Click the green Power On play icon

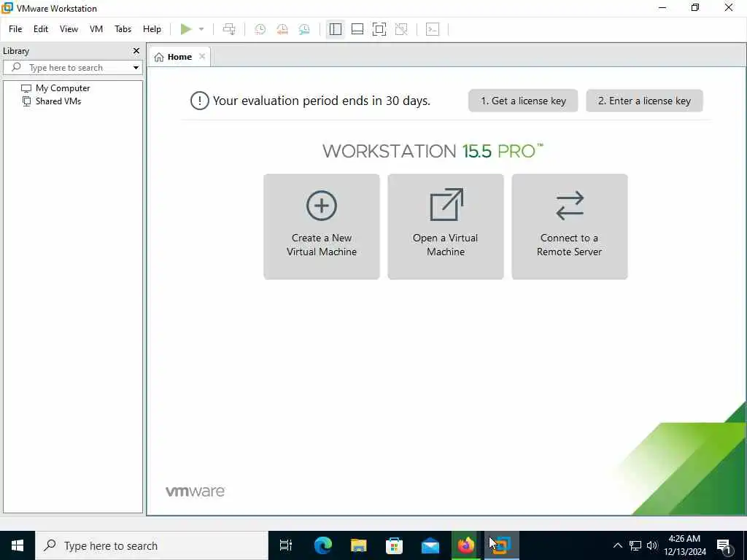click(x=186, y=29)
